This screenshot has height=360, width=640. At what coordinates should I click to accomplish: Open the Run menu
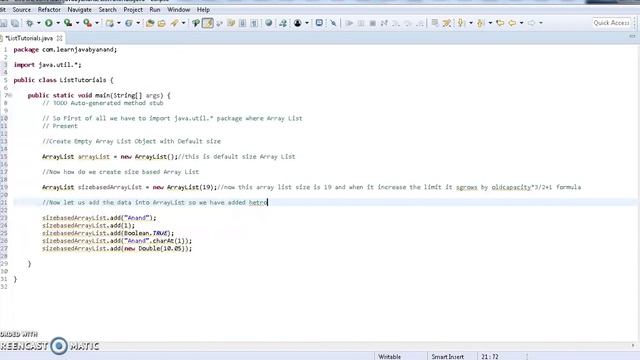(x=155, y=9)
